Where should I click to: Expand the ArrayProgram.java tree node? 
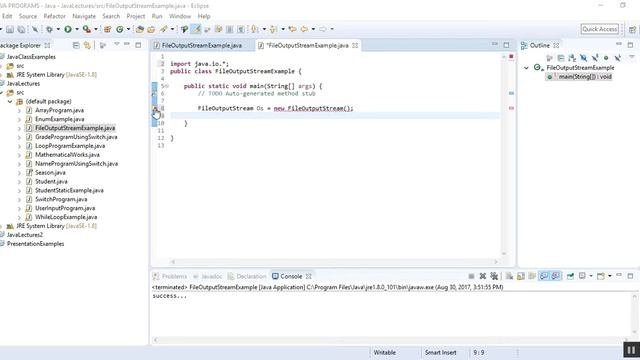(x=19, y=110)
